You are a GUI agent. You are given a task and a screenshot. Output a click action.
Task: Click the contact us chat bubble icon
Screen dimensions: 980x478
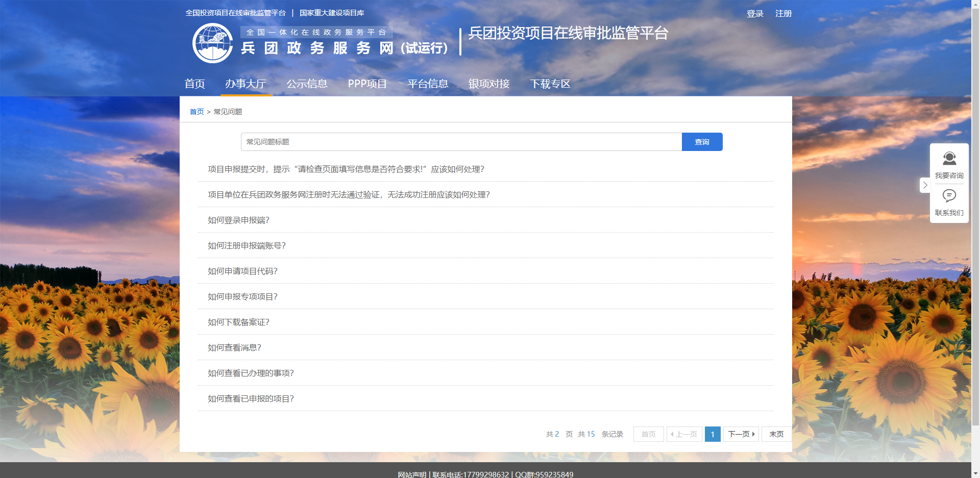(x=949, y=196)
